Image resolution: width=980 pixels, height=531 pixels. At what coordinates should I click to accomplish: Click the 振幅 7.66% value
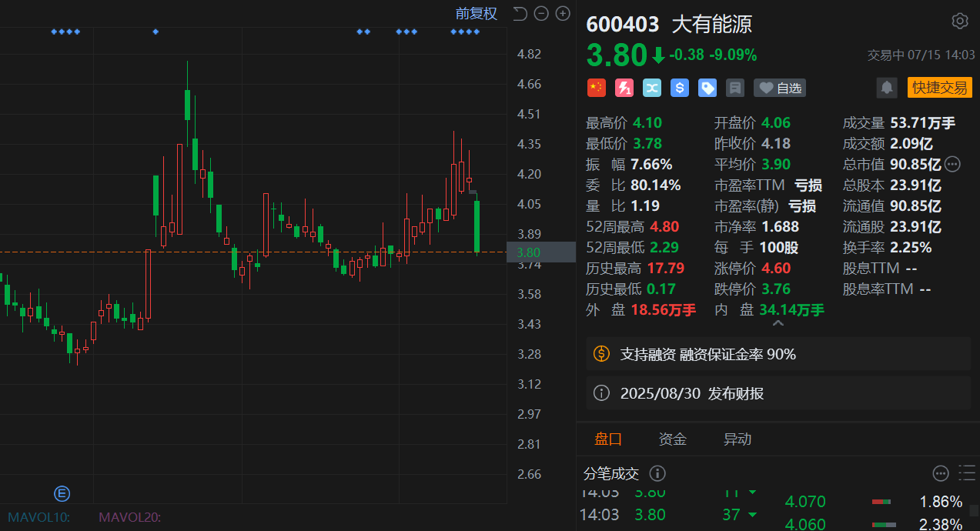coord(651,164)
